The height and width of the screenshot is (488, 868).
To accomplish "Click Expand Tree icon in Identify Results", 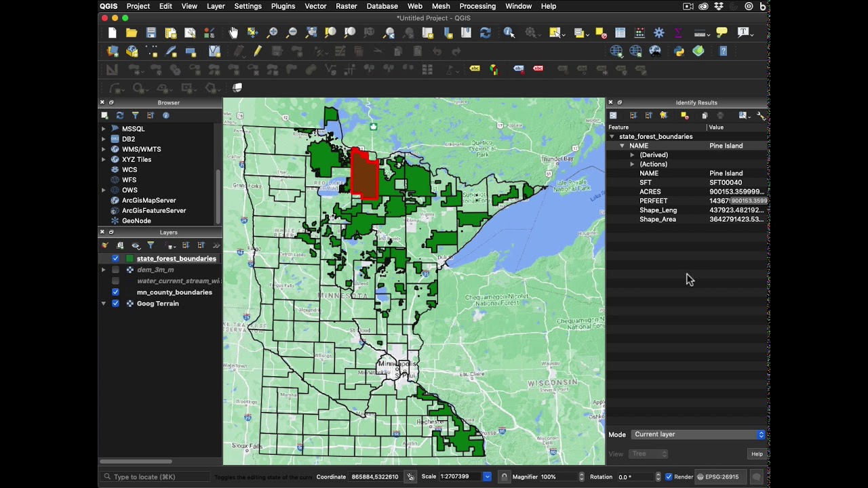I will point(633,115).
